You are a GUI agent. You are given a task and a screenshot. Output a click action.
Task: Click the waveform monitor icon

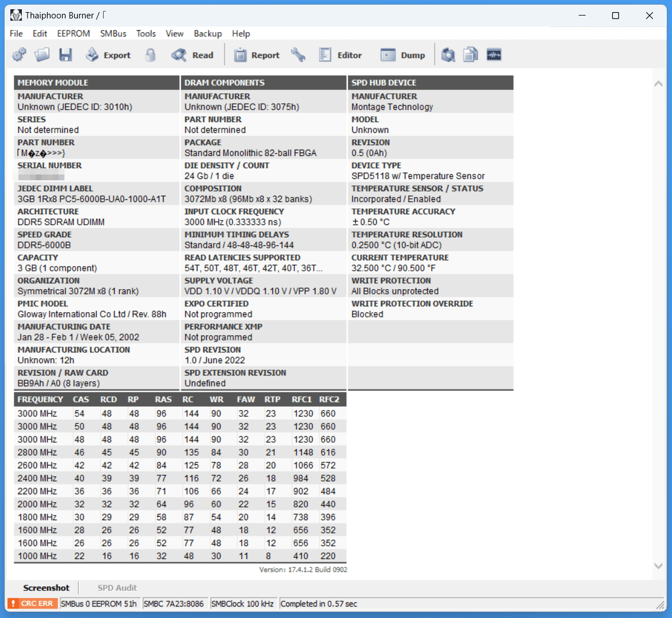pos(493,55)
